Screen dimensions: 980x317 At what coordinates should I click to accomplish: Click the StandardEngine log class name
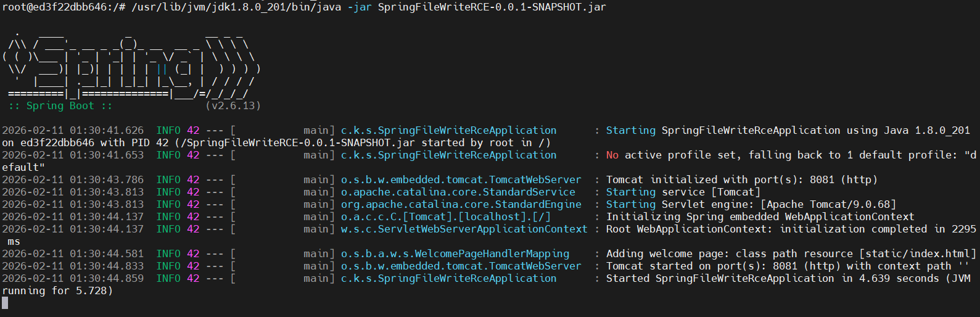pyautogui.click(x=461, y=205)
